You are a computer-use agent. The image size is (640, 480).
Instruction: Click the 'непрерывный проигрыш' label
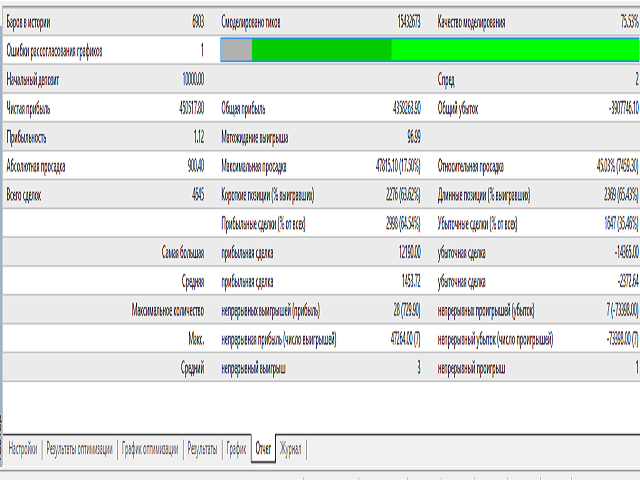pos(471,369)
